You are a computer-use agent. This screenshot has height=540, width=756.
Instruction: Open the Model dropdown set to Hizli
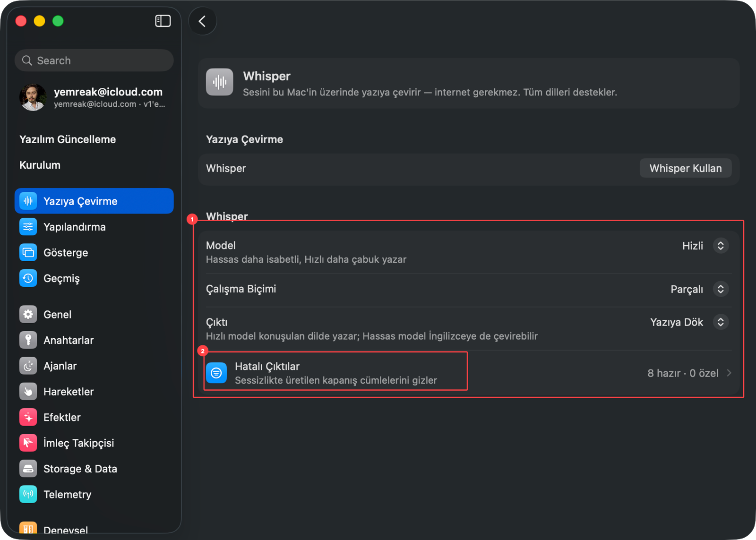705,246
